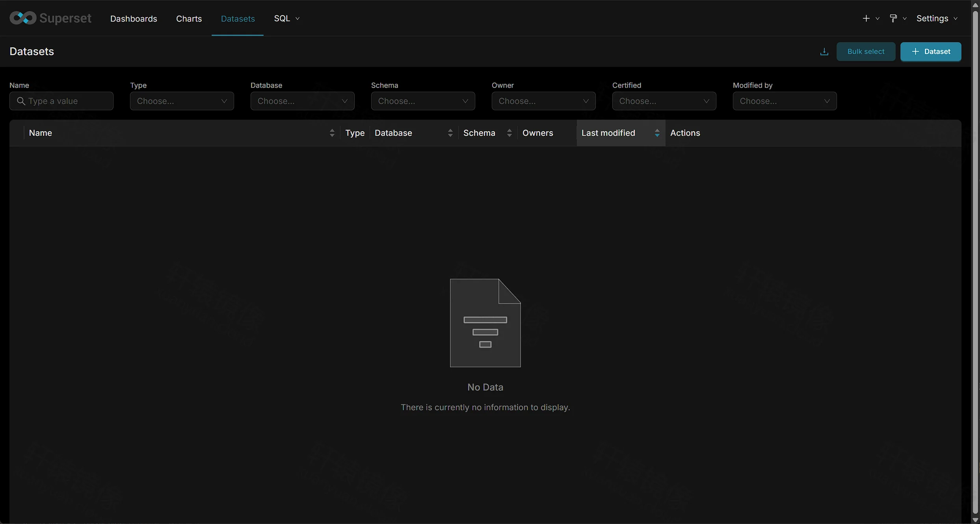Sort by Name column arrows
The width and height of the screenshot is (980, 524).
[x=332, y=133]
